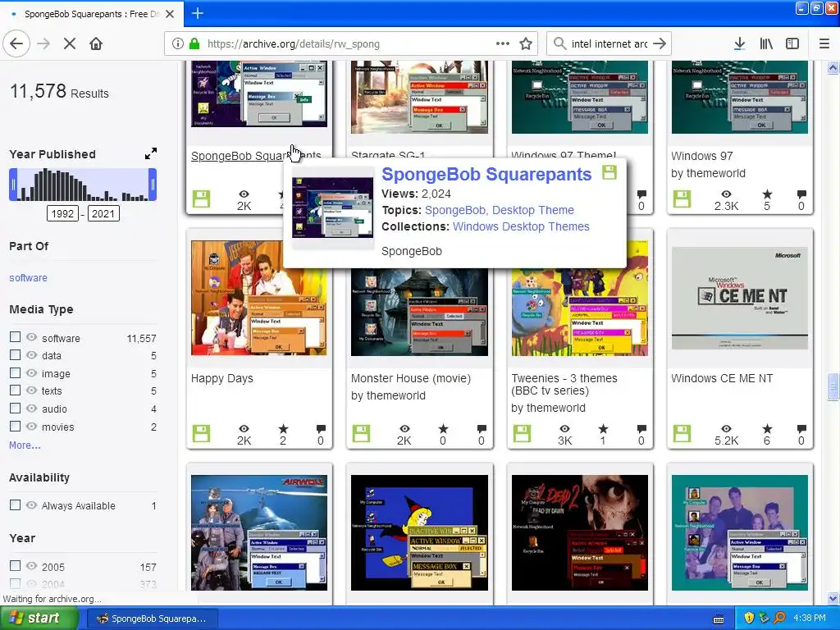This screenshot has height=630, width=840.
Task: Click the favorites star on Happy Days card
Action: 283,428
